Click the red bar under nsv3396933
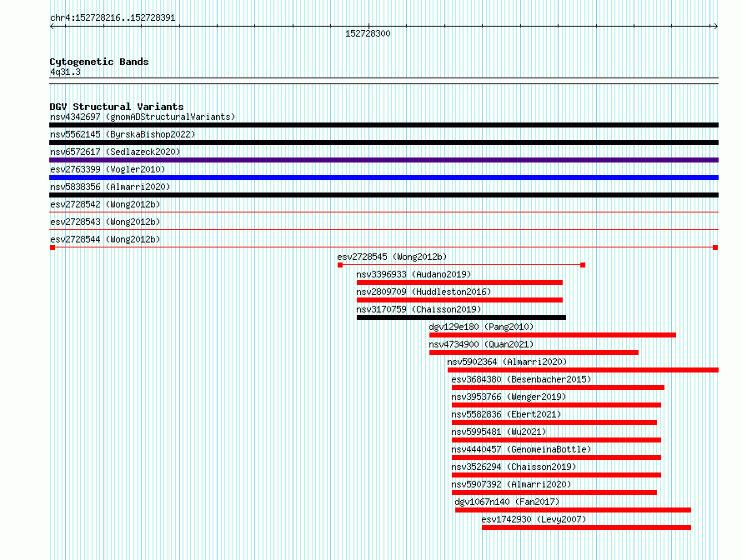The width and height of the screenshot is (742, 560). [x=459, y=282]
